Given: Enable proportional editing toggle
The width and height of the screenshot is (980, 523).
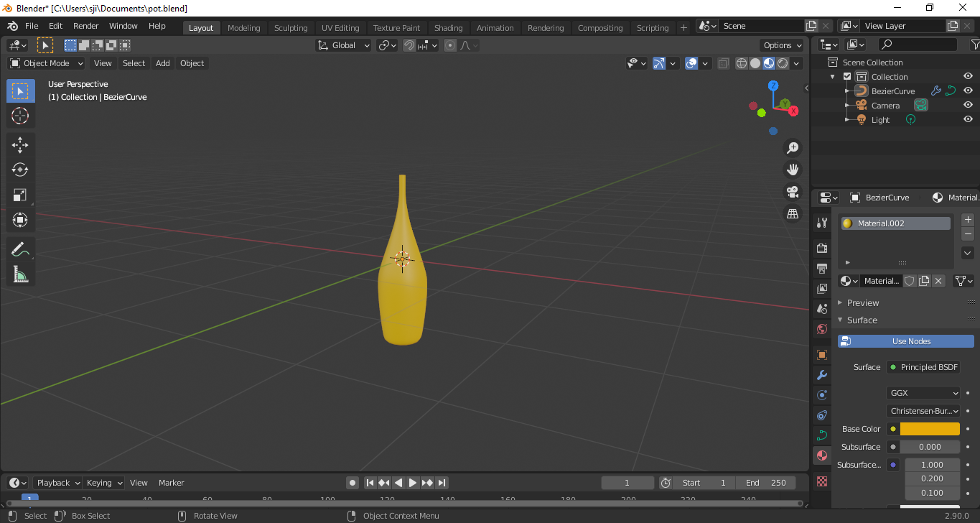Looking at the screenshot, I should tap(449, 45).
